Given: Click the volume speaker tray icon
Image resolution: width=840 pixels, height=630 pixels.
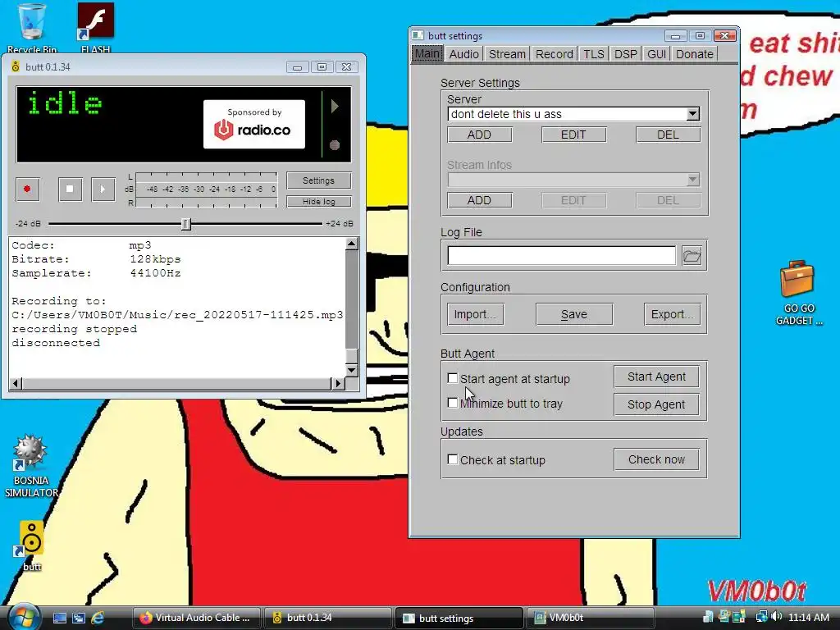Looking at the screenshot, I should click(777, 617).
